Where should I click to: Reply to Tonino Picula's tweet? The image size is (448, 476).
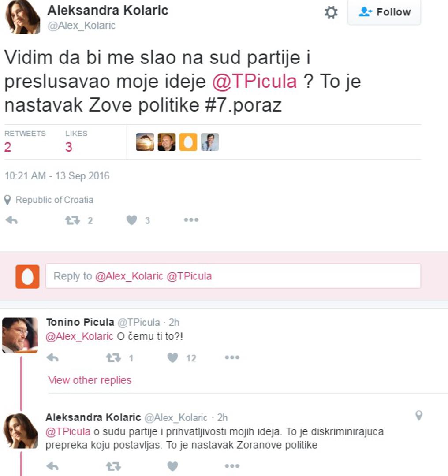point(52,358)
